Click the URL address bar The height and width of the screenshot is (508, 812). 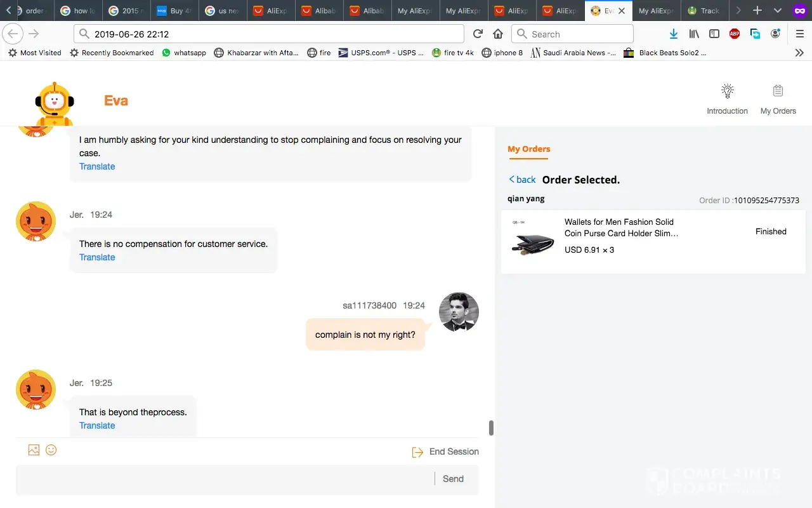tap(269, 34)
